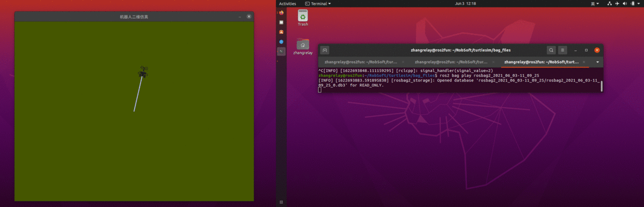Click the Activities button

pyautogui.click(x=287, y=3)
